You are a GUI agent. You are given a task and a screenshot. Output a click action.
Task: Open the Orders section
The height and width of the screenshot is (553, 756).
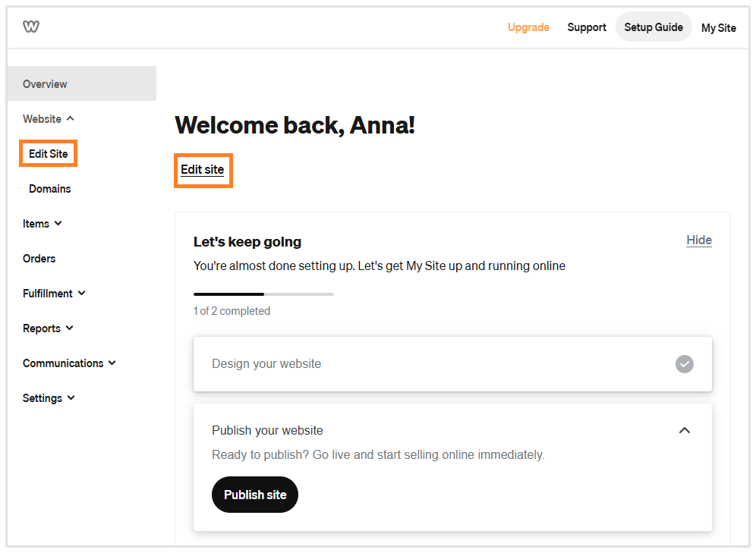pyautogui.click(x=39, y=258)
